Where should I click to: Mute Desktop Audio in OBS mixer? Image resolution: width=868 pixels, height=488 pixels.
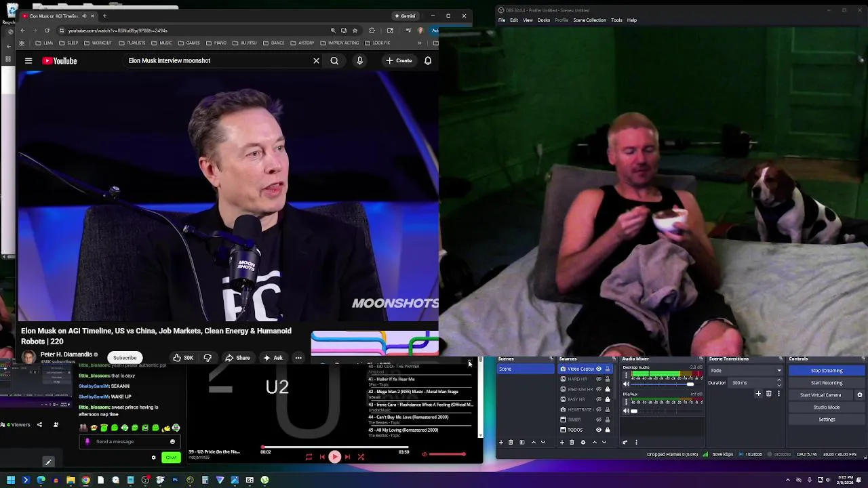(x=626, y=384)
